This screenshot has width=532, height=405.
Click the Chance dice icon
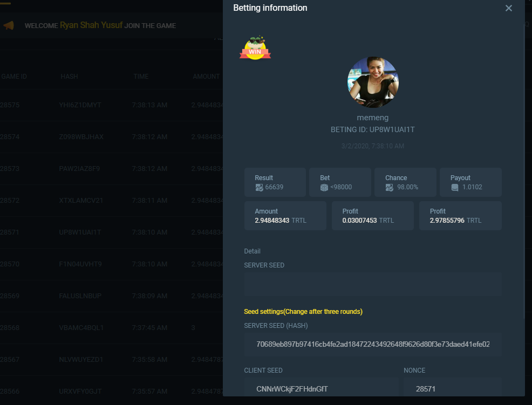coord(390,188)
